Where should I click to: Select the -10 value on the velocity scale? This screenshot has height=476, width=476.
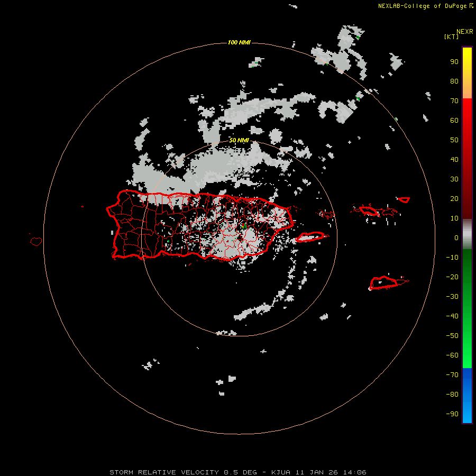pos(452,258)
